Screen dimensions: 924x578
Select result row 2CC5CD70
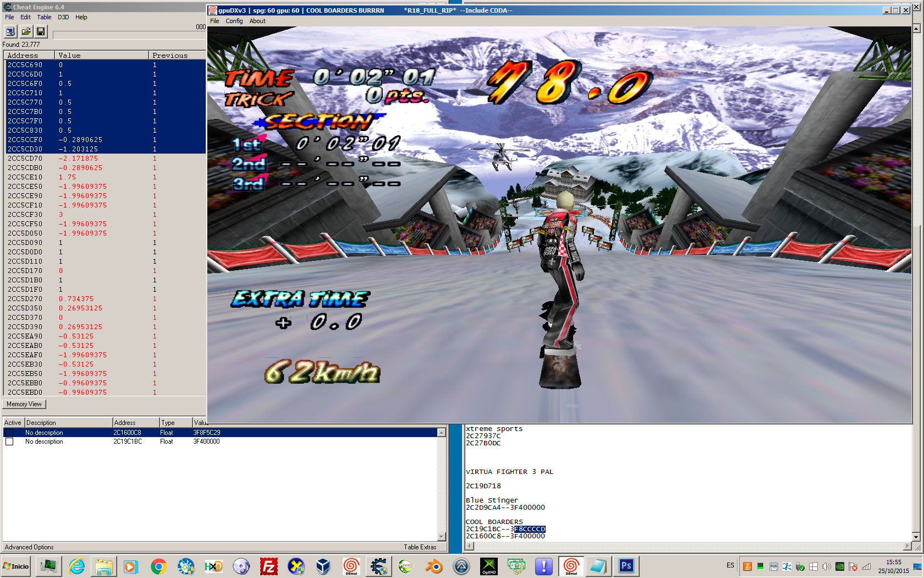105,159
